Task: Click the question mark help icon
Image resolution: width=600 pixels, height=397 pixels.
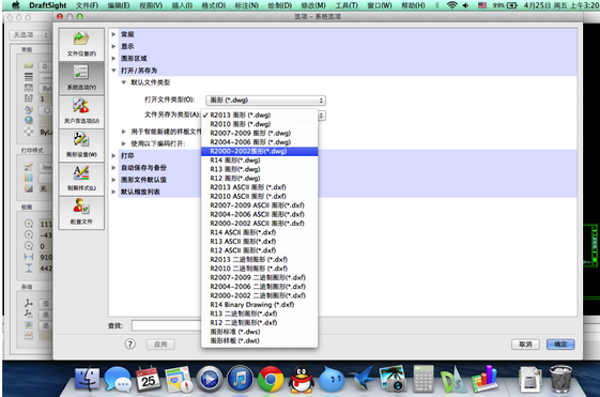Action: [130, 344]
